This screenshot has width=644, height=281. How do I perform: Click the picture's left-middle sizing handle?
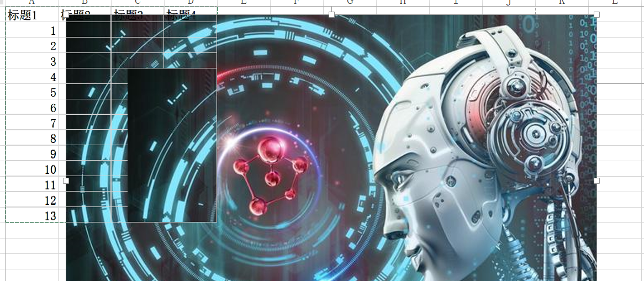(66, 181)
